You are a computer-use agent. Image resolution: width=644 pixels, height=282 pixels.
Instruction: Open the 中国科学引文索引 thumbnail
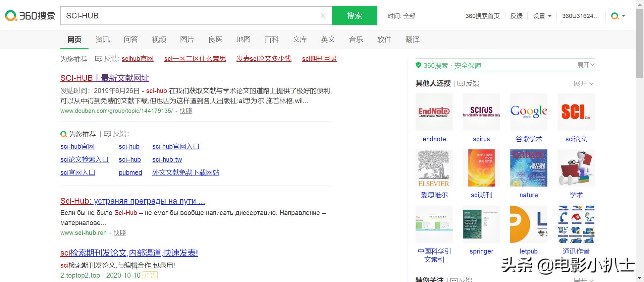(434, 224)
